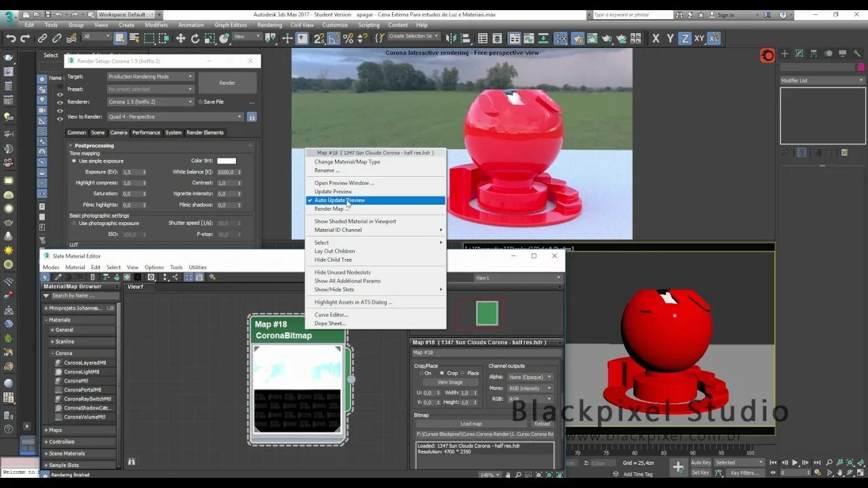The width and height of the screenshot is (868, 488).
Task: Click the Color tint white swatch
Action: click(226, 161)
